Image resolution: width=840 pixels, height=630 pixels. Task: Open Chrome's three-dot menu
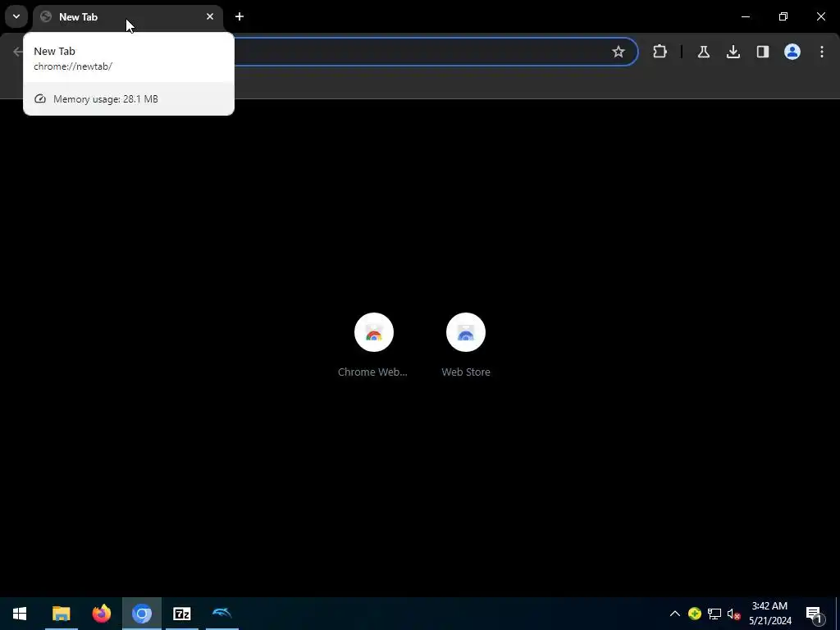[x=821, y=52]
